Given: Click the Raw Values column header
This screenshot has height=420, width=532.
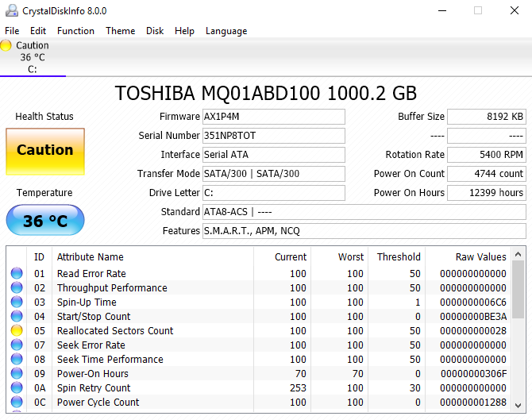Looking at the screenshot, I should [468, 256].
